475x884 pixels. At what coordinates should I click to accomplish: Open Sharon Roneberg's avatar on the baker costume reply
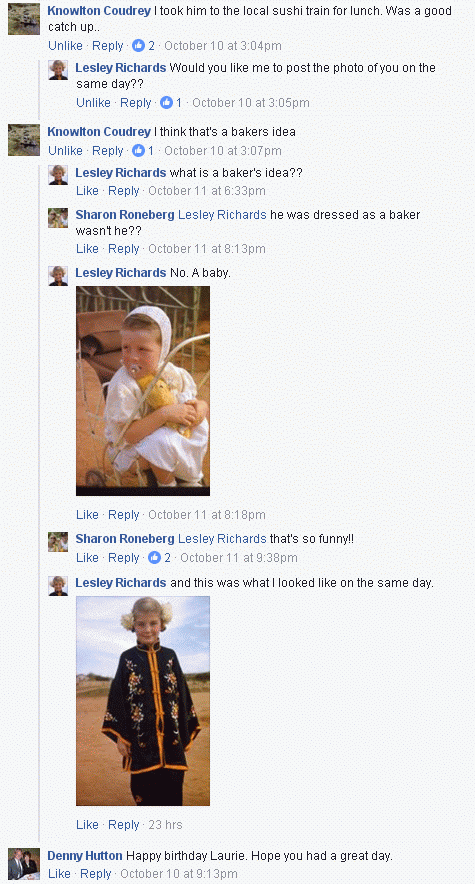tap(58, 218)
